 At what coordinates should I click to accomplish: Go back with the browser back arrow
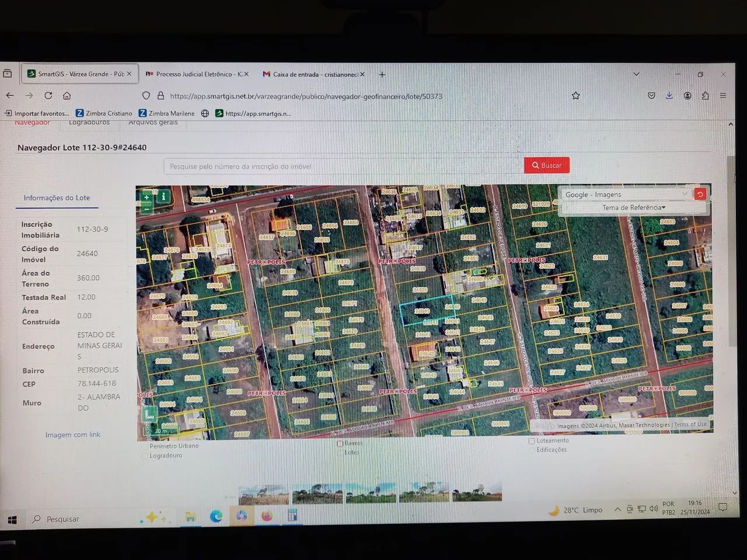point(10,95)
